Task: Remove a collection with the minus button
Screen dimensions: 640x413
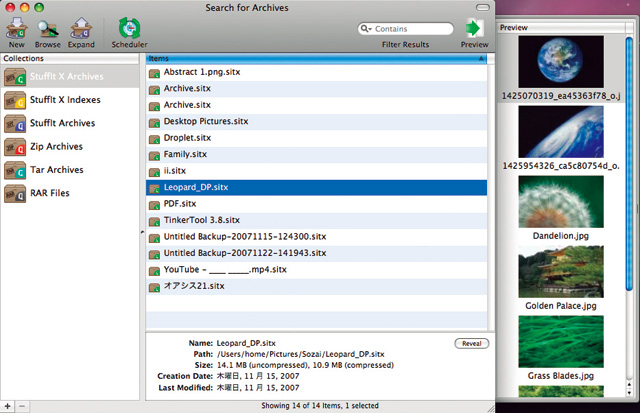Action: tap(22, 406)
